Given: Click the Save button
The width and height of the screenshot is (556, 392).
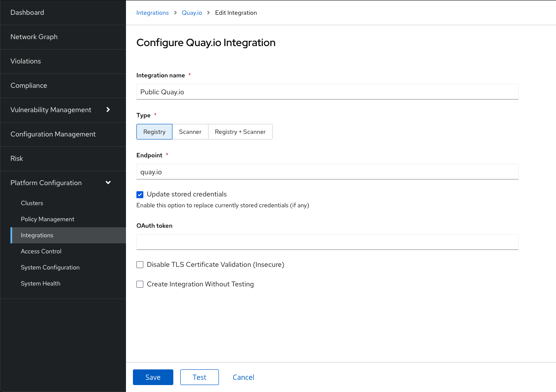Looking at the screenshot, I should pyautogui.click(x=153, y=377).
